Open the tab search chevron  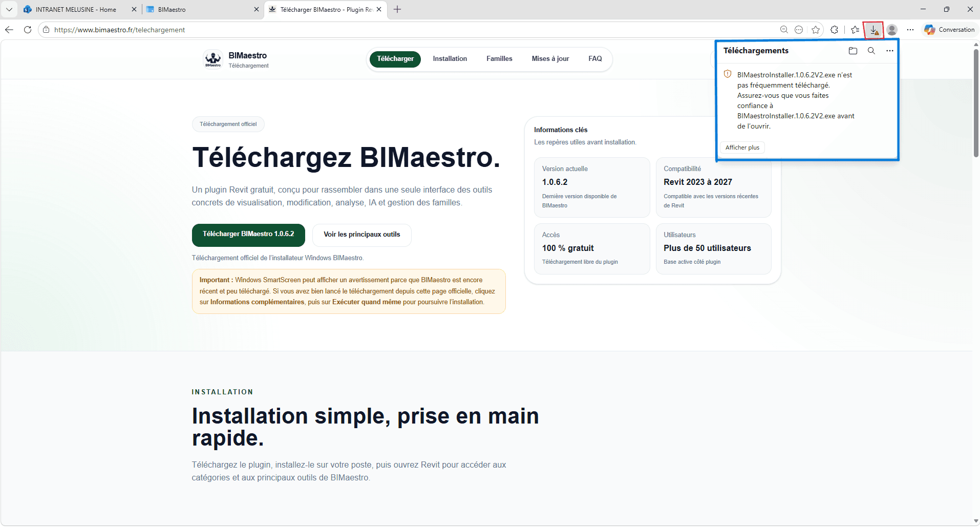tap(9, 9)
